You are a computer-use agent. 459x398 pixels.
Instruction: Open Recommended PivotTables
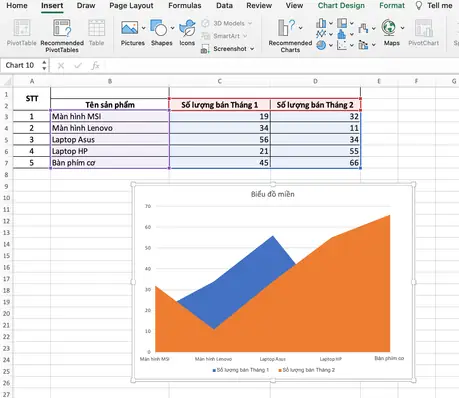click(x=62, y=28)
